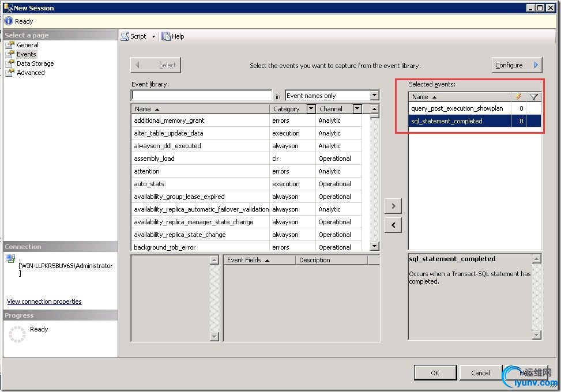Image resolution: width=561 pixels, height=392 pixels.
Task: Sort selected events by Name
Action: click(460, 97)
